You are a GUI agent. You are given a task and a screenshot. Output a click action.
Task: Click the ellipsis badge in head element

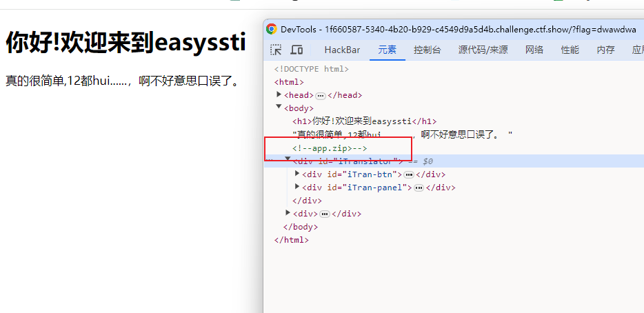click(321, 96)
